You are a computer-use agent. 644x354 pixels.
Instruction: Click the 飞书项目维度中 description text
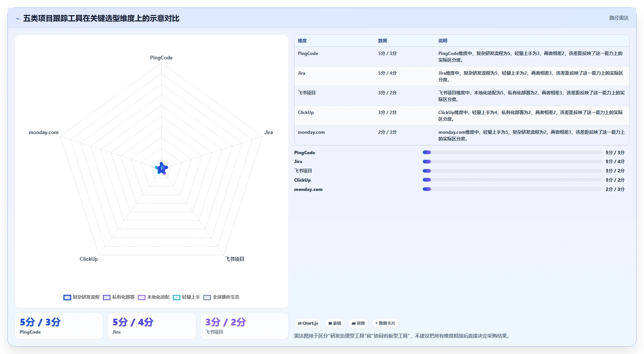[x=531, y=96]
